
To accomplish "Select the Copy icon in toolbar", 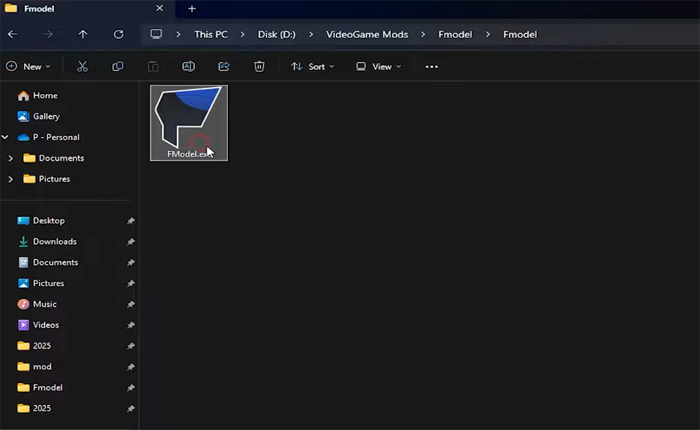I will pos(117,67).
